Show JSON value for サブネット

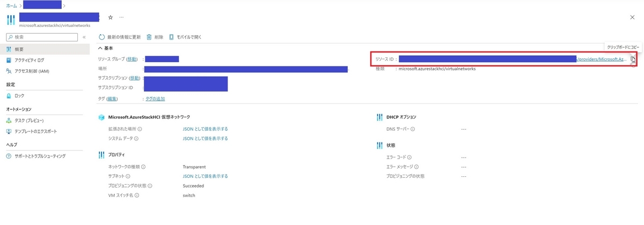(205, 176)
